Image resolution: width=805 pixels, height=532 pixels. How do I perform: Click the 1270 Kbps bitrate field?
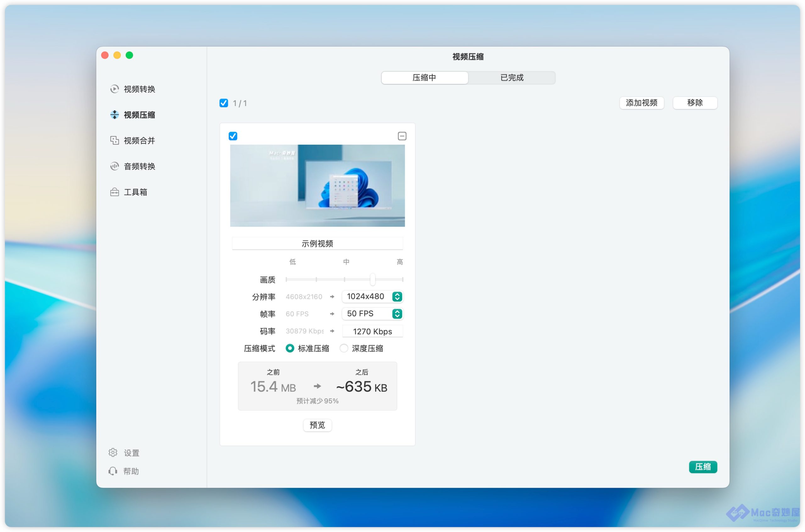click(373, 331)
